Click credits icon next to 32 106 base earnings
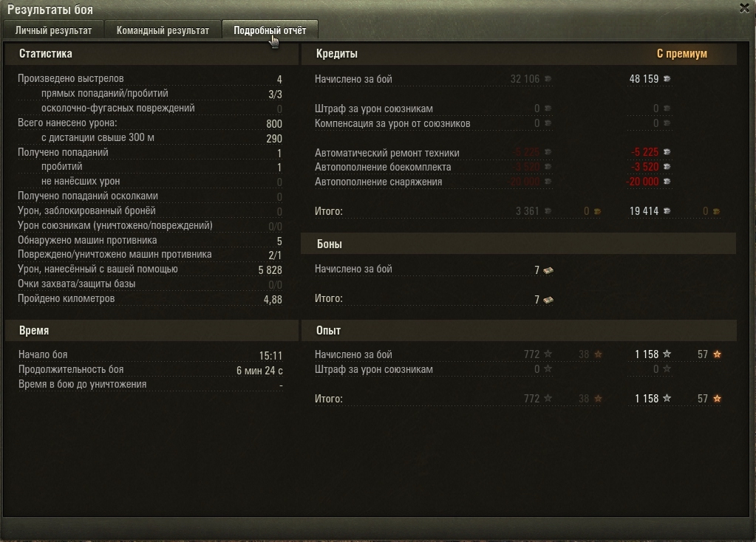 [x=548, y=78]
